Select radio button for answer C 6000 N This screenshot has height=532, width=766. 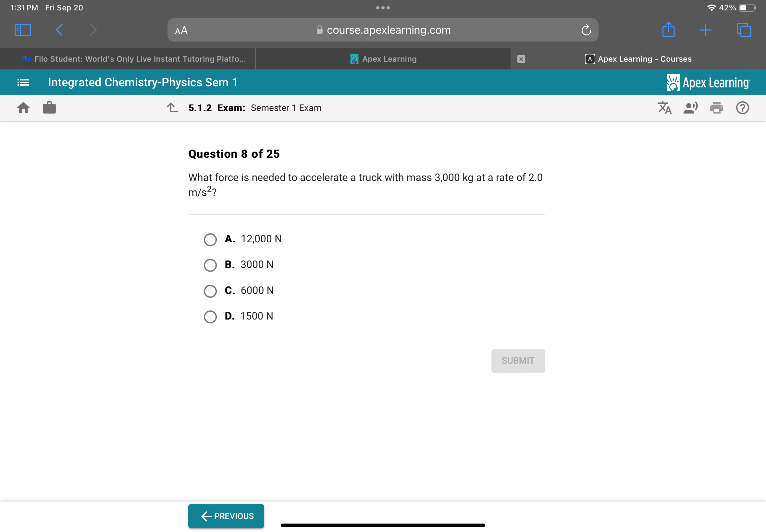pos(211,290)
